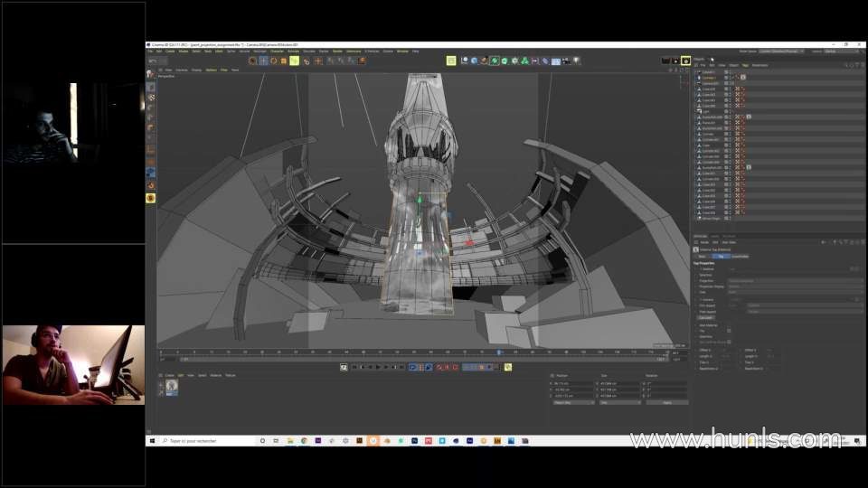This screenshot has width=868, height=488.
Task: Open the Object Manager Tags menu
Action: coord(745,65)
